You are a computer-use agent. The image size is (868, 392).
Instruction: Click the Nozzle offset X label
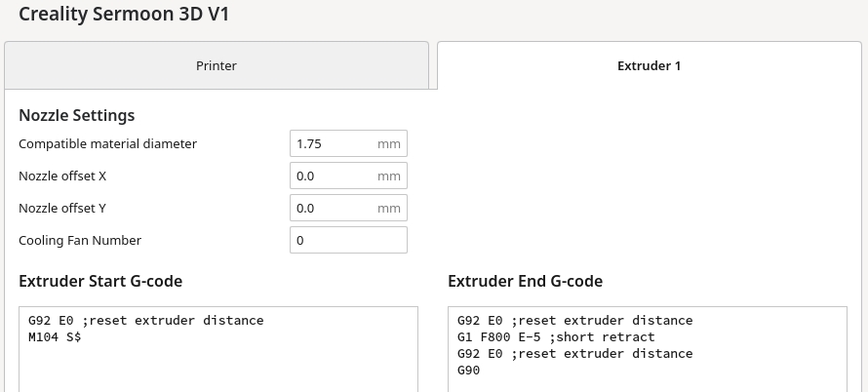pos(62,176)
